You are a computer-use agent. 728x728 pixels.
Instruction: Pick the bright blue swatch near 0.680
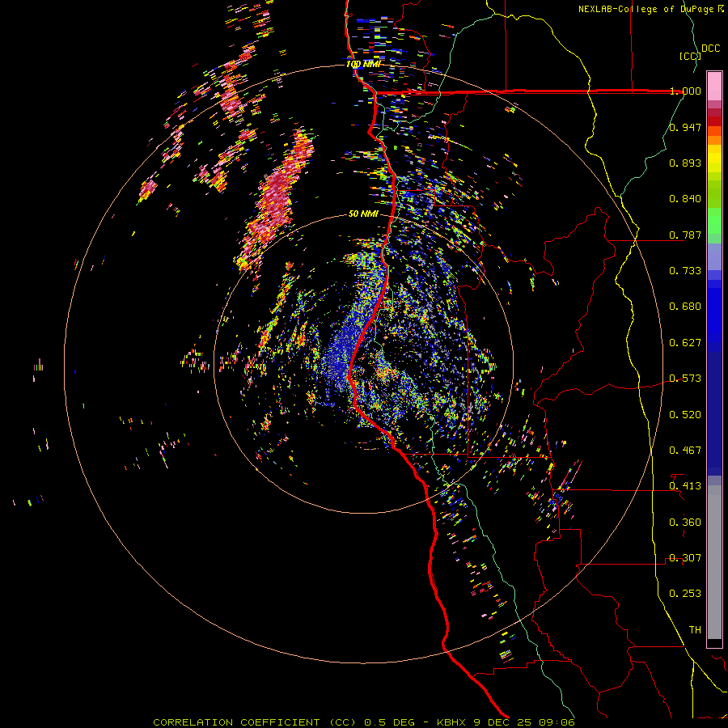coord(714,309)
